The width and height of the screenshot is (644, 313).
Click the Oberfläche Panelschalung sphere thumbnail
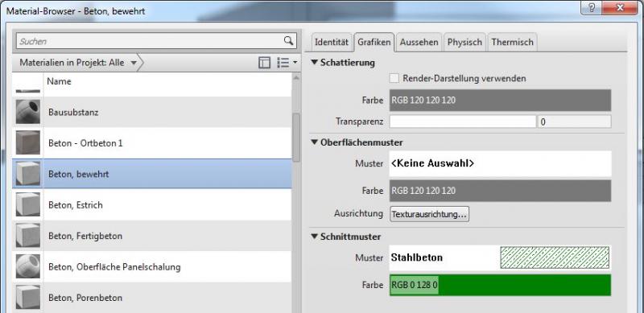28,266
